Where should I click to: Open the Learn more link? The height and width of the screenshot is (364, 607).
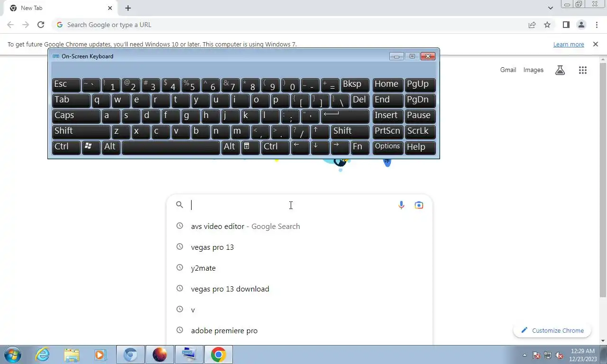click(x=569, y=44)
